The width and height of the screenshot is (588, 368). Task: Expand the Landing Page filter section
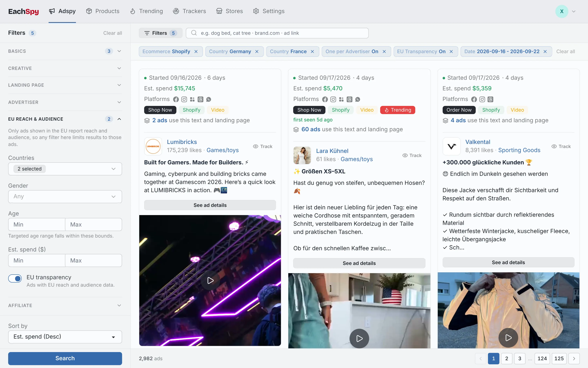65,85
